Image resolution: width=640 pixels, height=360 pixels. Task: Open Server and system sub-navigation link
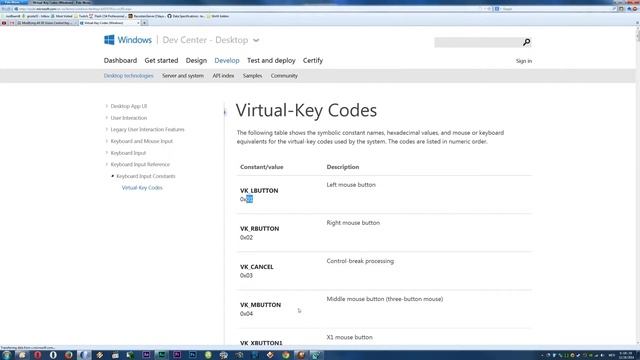click(183, 76)
